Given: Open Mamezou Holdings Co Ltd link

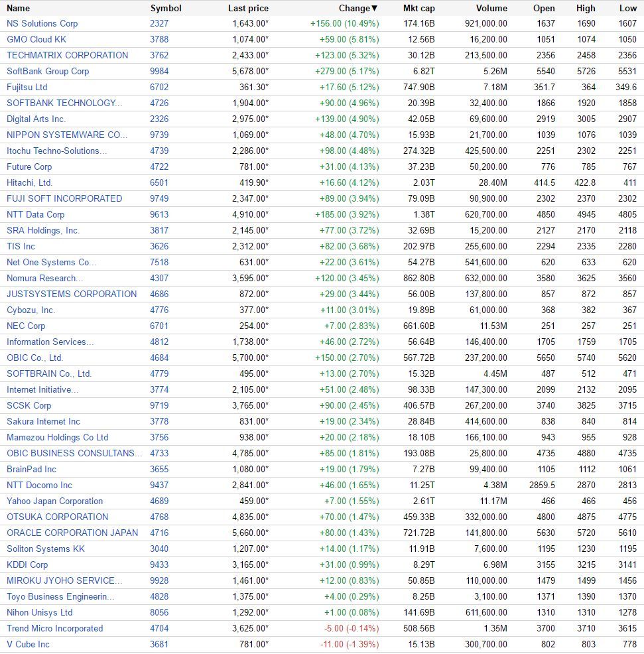Looking at the screenshot, I should (58, 438).
